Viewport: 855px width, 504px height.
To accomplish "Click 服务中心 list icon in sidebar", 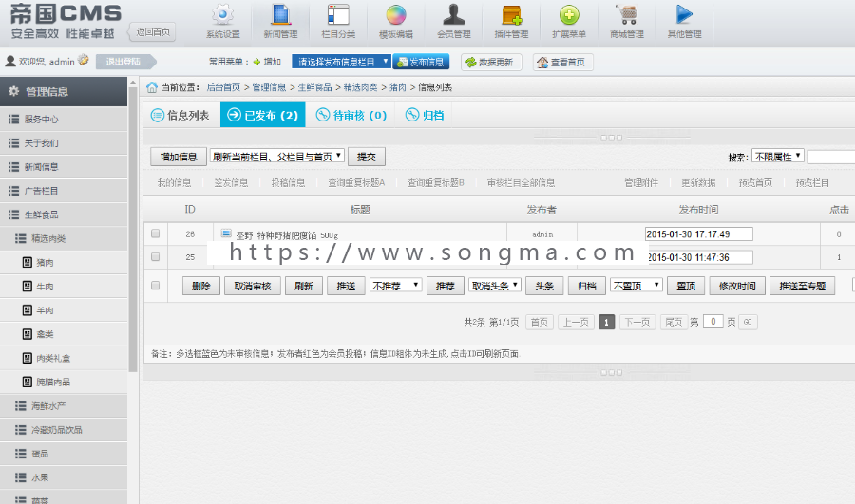I will [x=13, y=120].
